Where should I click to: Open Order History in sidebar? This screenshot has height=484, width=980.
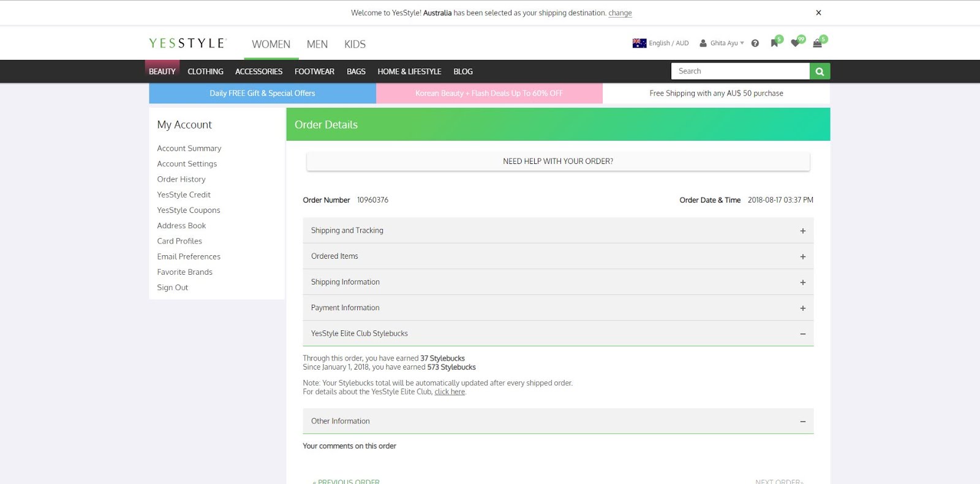coord(181,179)
